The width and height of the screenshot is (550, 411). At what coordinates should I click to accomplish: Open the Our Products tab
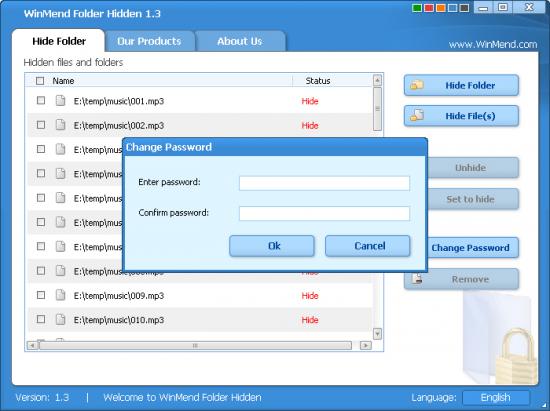pyautogui.click(x=149, y=41)
